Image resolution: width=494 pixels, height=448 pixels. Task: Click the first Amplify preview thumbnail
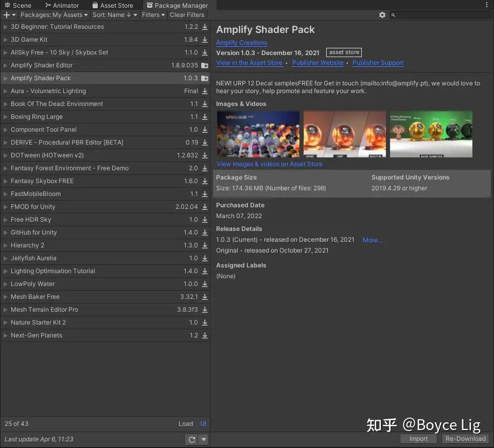(258, 134)
